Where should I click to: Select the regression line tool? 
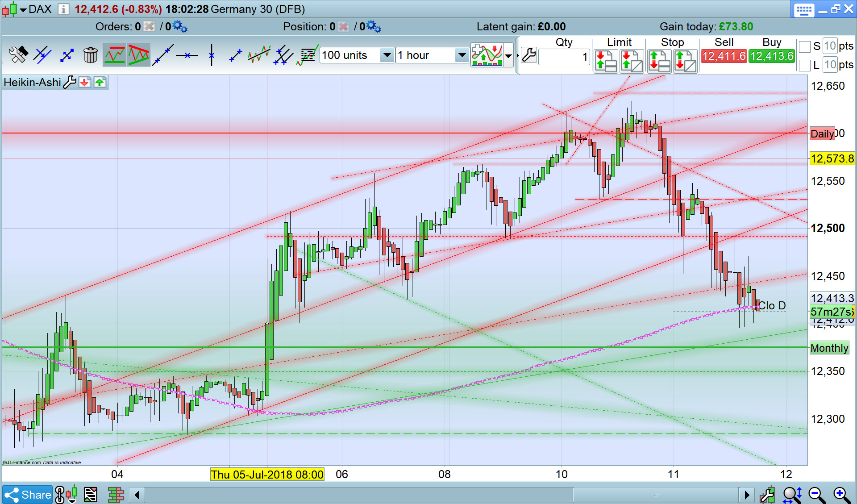coord(259,55)
